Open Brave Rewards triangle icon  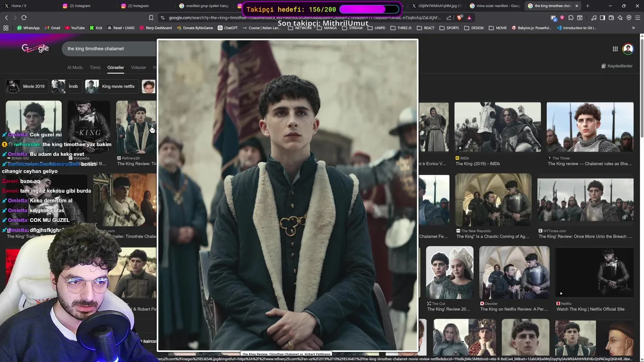[469, 18]
